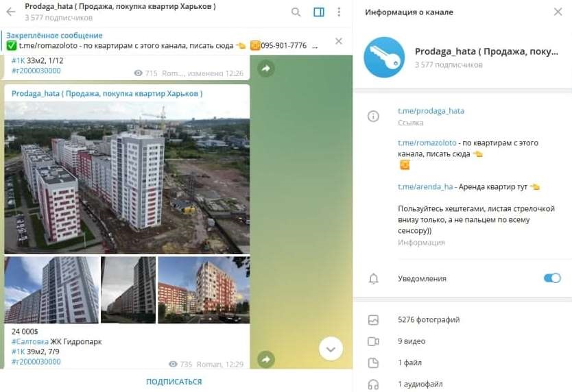Click the headphones audio icon
Image resolution: width=572 pixels, height=392 pixels.
(373, 384)
